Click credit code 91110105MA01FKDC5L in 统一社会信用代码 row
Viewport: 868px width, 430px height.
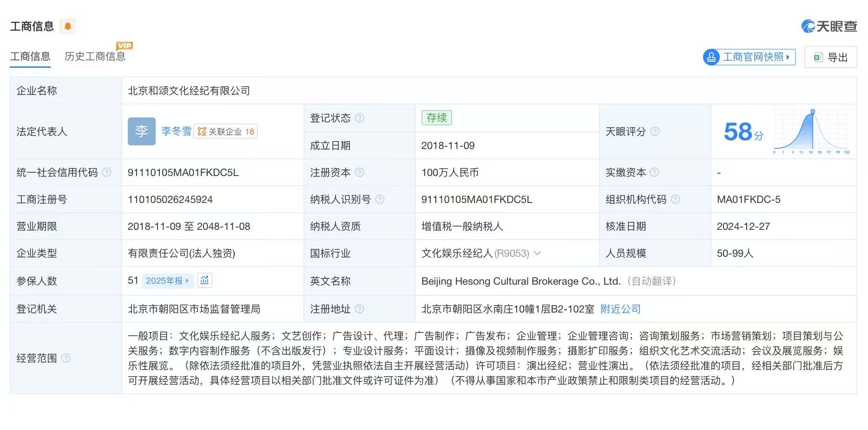[183, 172]
